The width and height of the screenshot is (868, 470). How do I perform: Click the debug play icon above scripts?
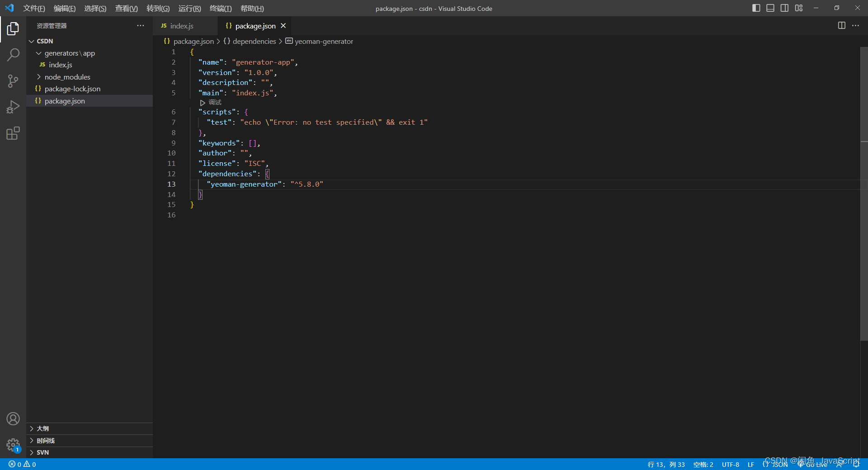coord(203,103)
